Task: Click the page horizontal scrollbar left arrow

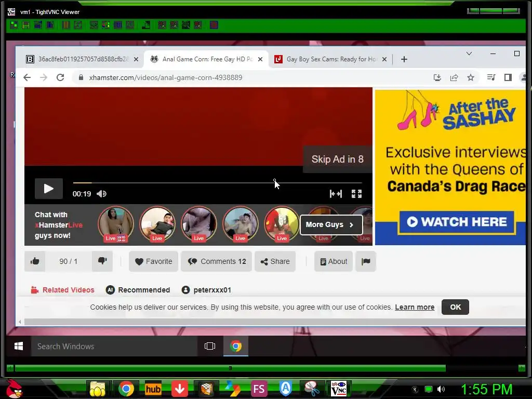Action: click(20, 322)
